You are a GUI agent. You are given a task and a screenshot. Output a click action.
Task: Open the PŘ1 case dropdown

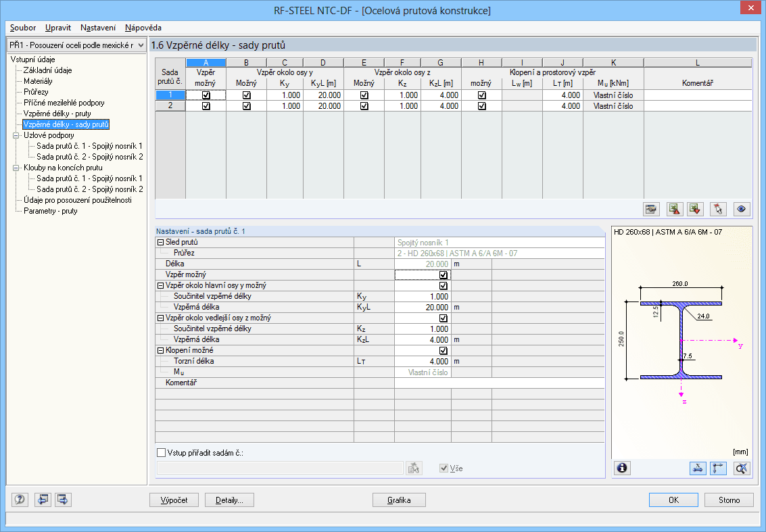(141, 45)
